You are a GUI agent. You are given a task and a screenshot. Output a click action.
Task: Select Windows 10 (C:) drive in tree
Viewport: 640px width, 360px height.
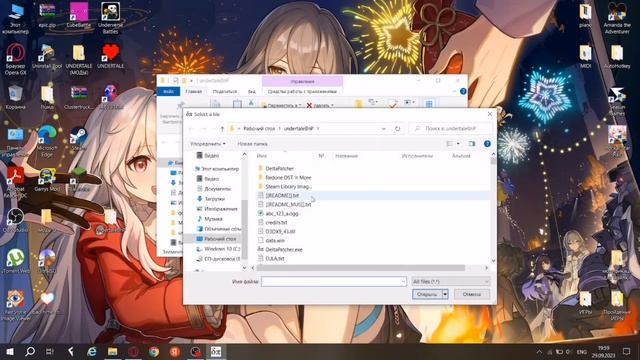[218, 249]
